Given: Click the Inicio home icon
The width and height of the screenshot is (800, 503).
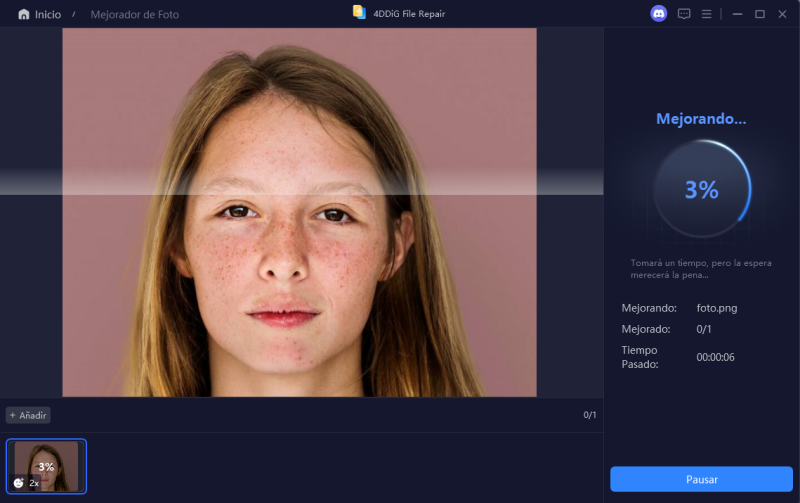Looking at the screenshot, I should point(23,14).
